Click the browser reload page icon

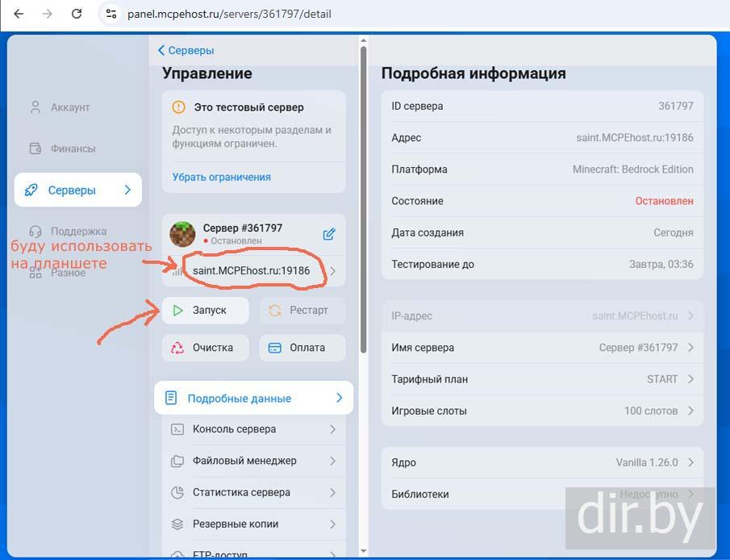(x=77, y=14)
